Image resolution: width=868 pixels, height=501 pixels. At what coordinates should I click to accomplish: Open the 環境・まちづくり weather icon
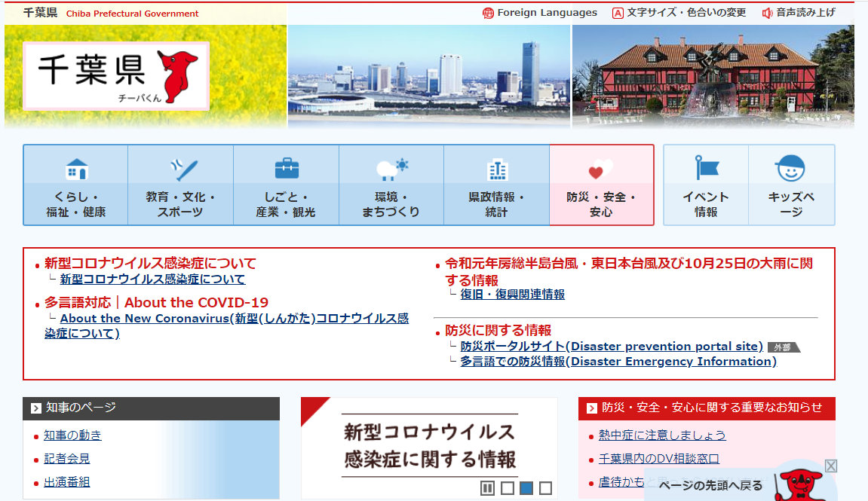(x=391, y=169)
